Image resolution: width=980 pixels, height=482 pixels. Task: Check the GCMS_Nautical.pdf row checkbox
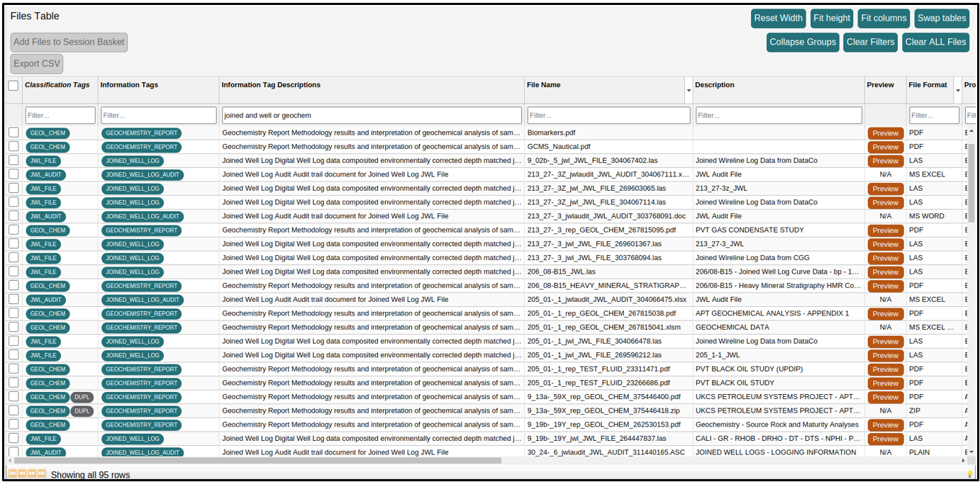pos(13,147)
